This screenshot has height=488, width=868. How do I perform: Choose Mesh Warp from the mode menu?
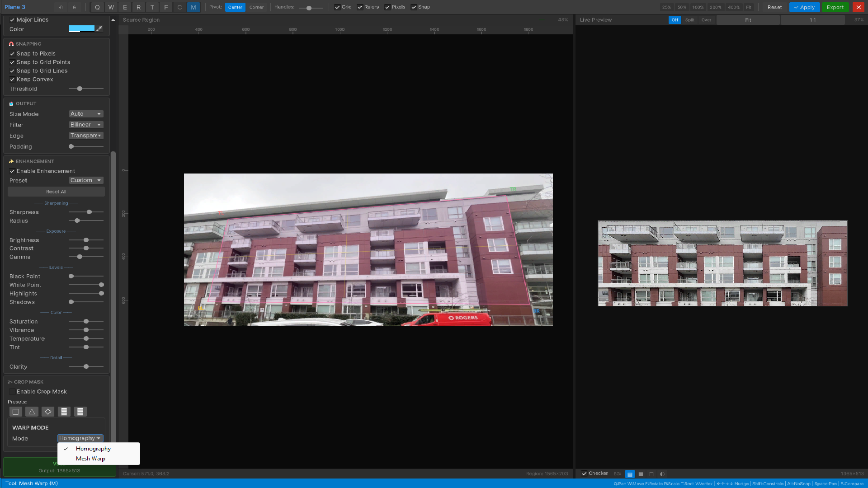(90, 459)
